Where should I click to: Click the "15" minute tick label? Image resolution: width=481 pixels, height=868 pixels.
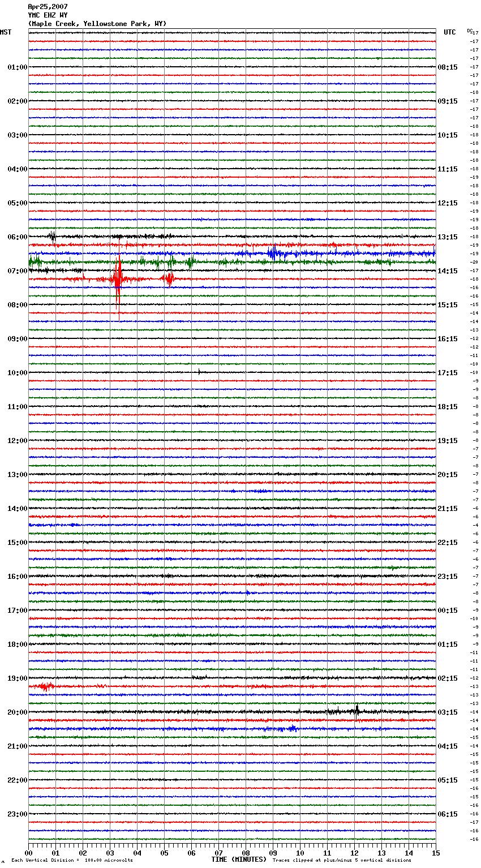point(436,853)
